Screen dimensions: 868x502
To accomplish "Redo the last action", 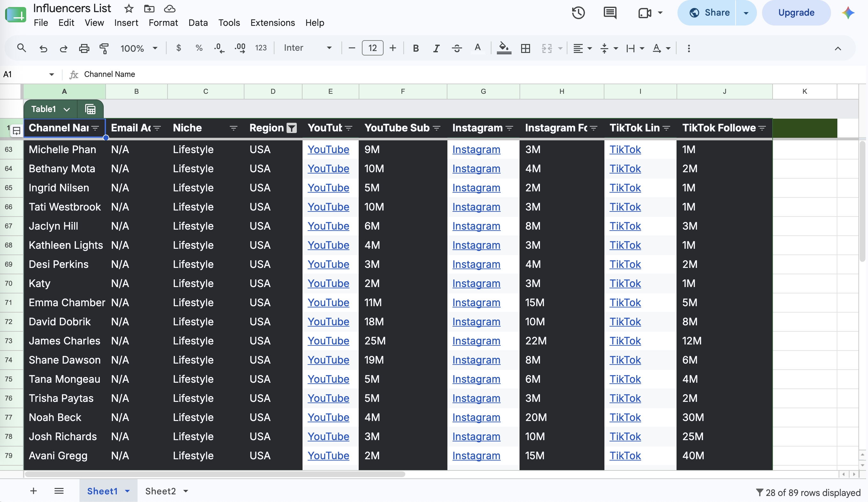I will (64, 48).
